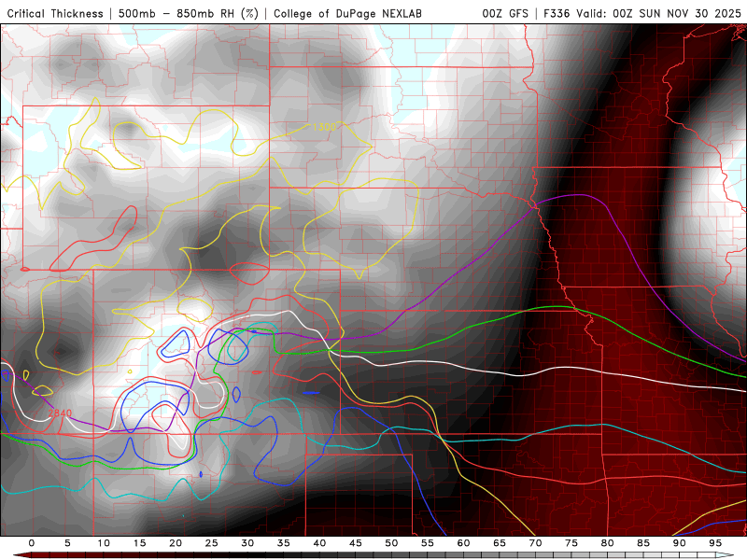
Task: Click the '75' value on color scale
Action: (x=571, y=543)
